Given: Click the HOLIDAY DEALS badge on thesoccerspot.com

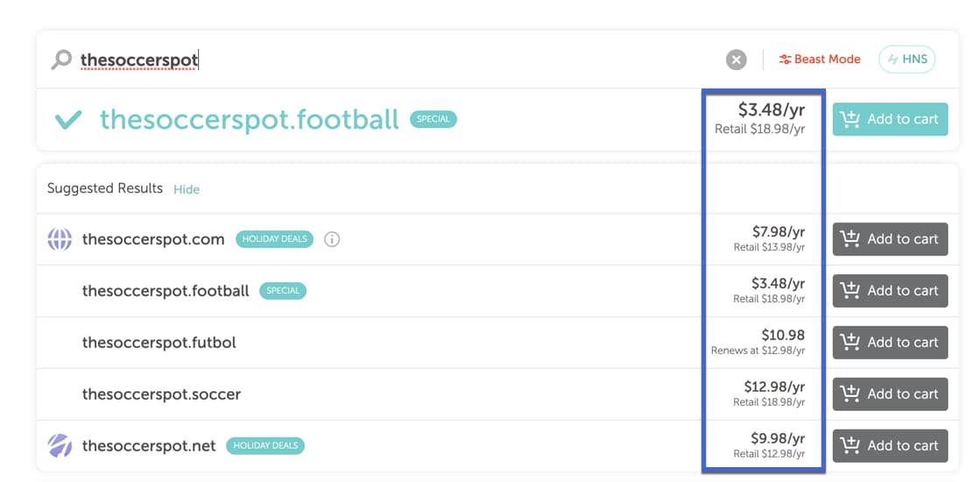Looking at the screenshot, I should [x=274, y=239].
